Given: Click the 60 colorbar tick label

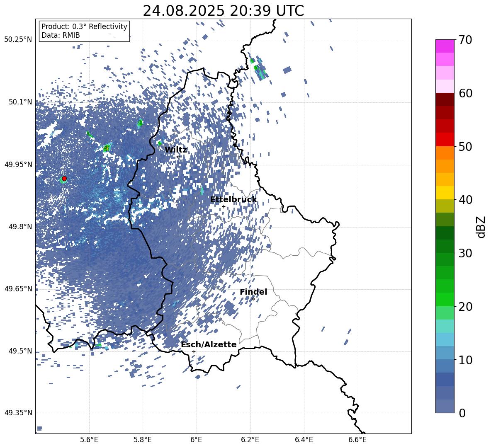Looking at the screenshot, I should 466,93.
